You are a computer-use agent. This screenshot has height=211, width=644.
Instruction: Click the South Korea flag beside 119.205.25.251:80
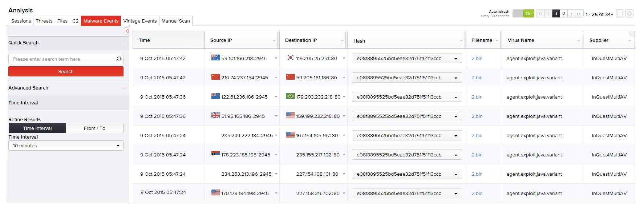coord(290,57)
